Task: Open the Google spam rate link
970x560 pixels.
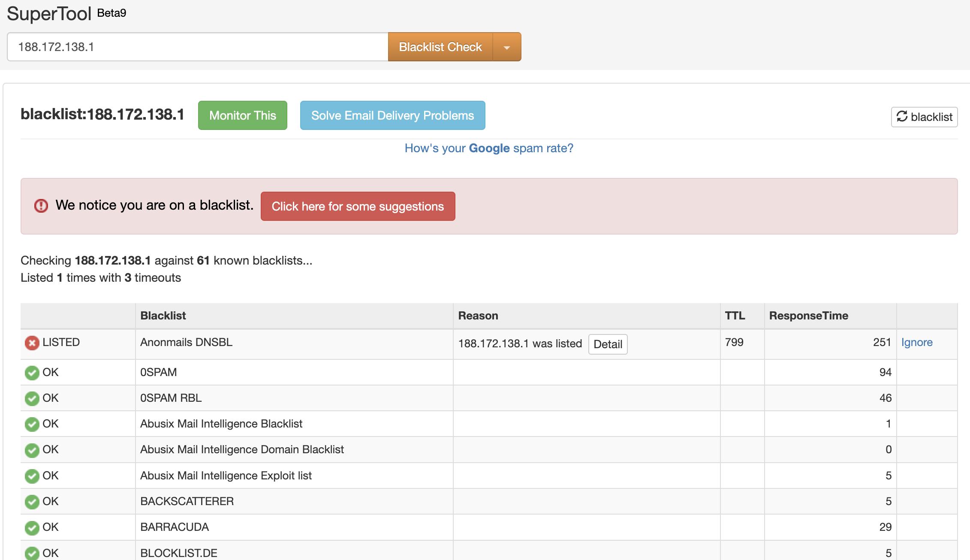Action: [488, 148]
